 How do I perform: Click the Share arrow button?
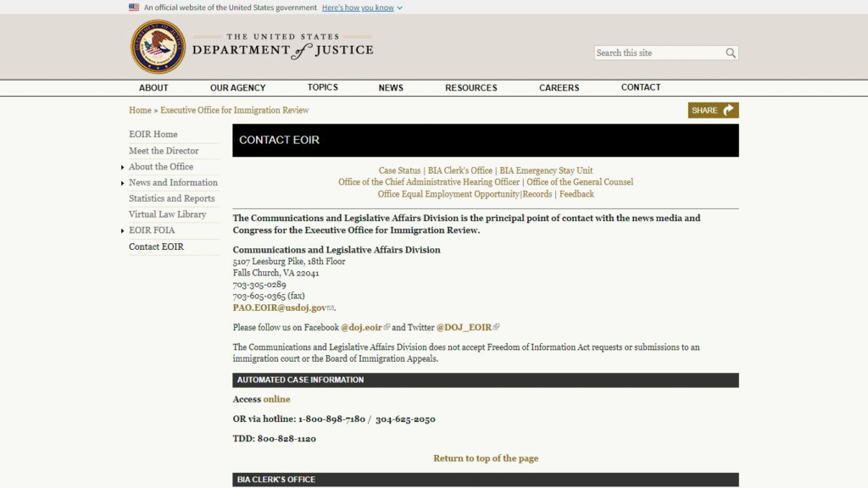coord(713,110)
